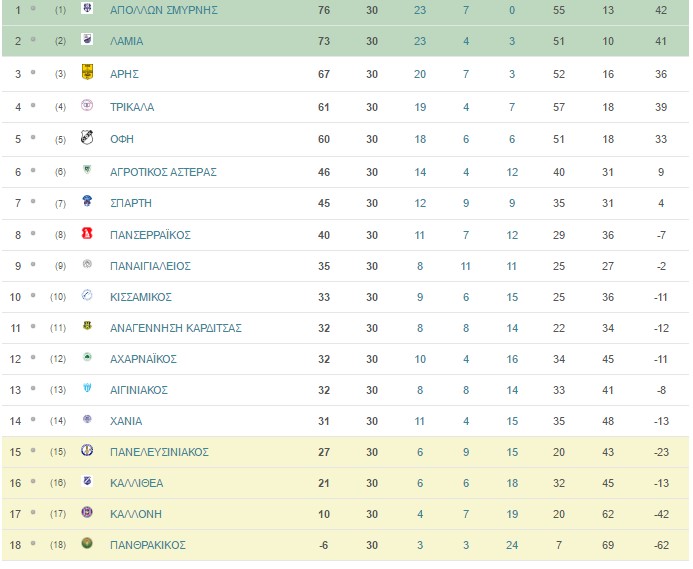Click ΑΠΟΛΛΩΝ ΣΜΥΡΝΗΣ wins count 23
Viewport: 693px width, 569px height.
click(x=420, y=10)
